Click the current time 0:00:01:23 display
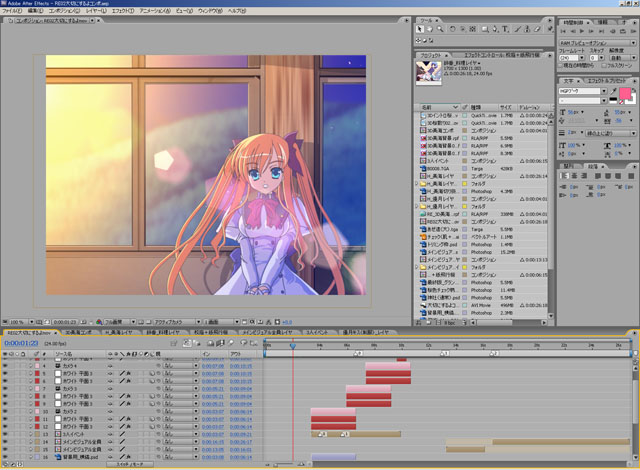Screen dimensions: 640x470 tap(21, 343)
